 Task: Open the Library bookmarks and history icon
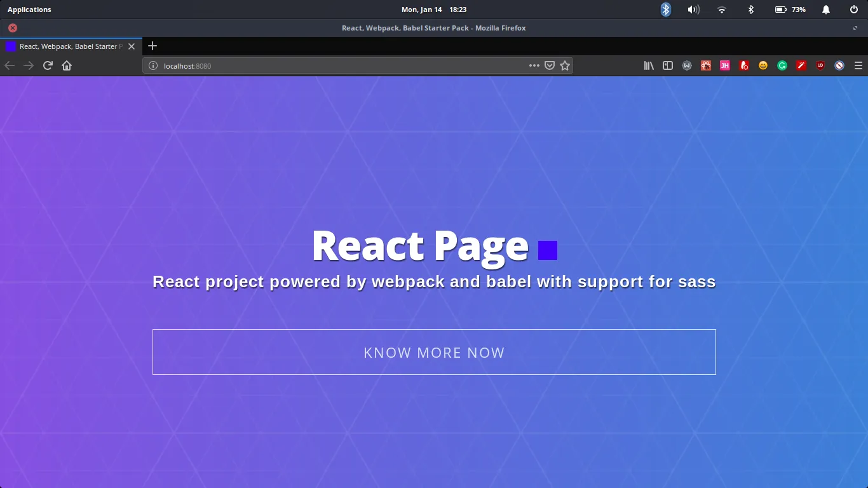[x=649, y=65]
